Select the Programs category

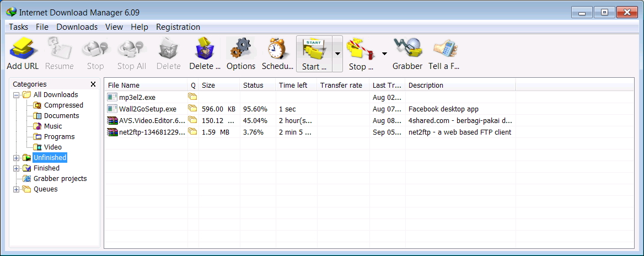click(60, 137)
